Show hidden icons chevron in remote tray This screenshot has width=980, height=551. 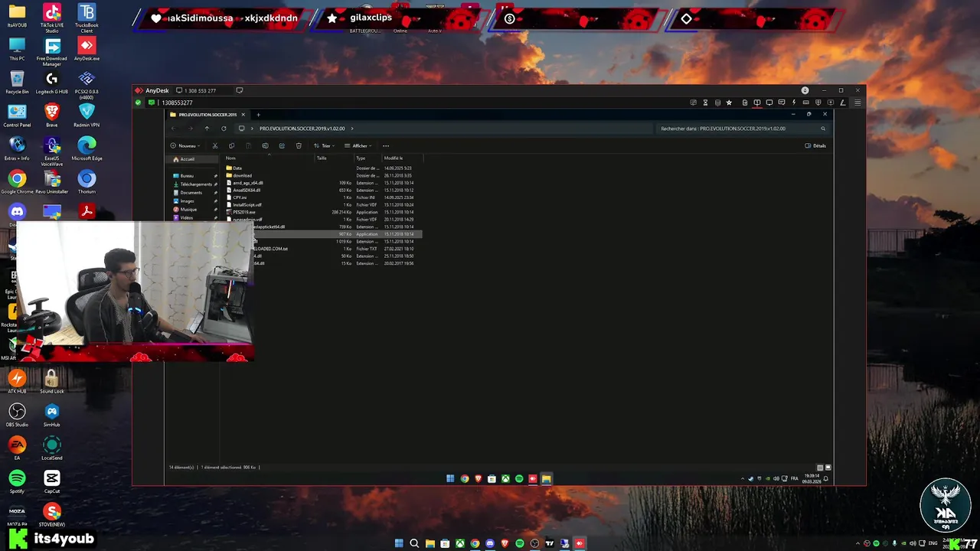pyautogui.click(x=742, y=479)
